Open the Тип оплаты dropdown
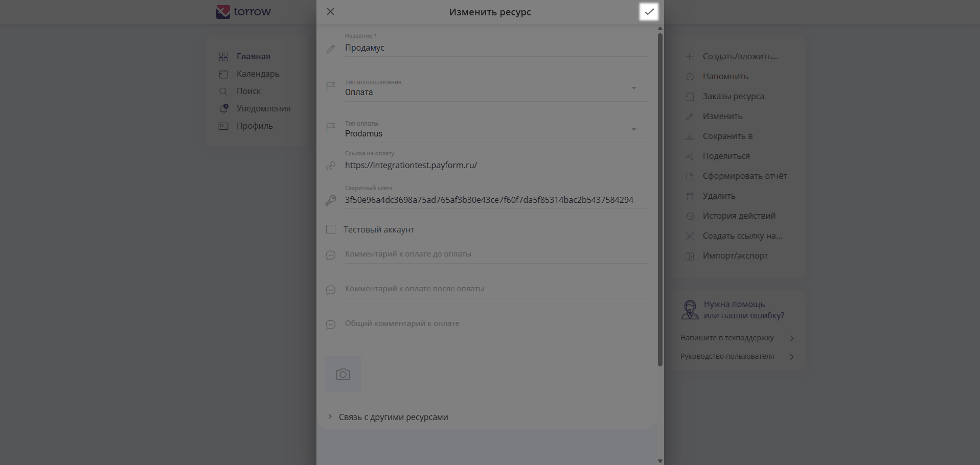980x465 pixels. [633, 130]
